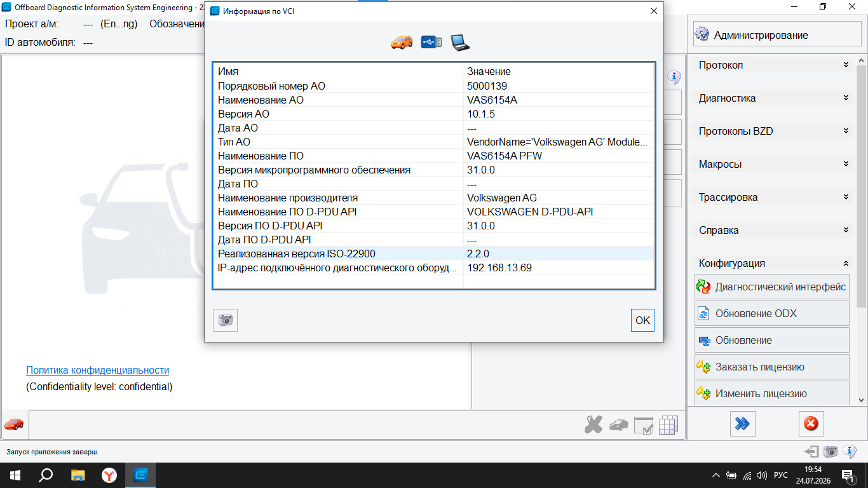Viewport: 868px width, 488px height.
Task: Expand the Справка section
Action: [x=774, y=230]
